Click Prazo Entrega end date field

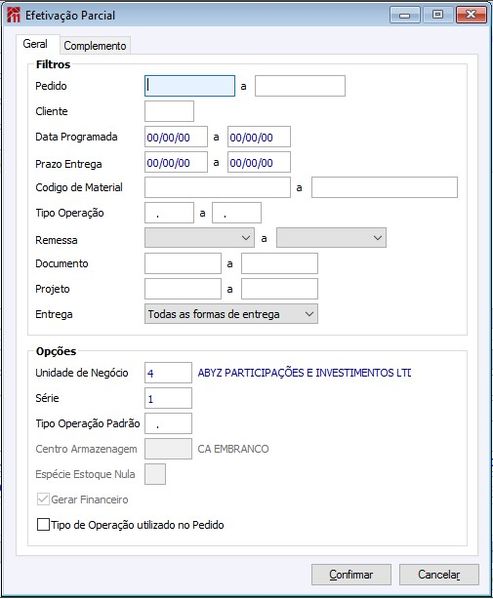click(x=259, y=162)
